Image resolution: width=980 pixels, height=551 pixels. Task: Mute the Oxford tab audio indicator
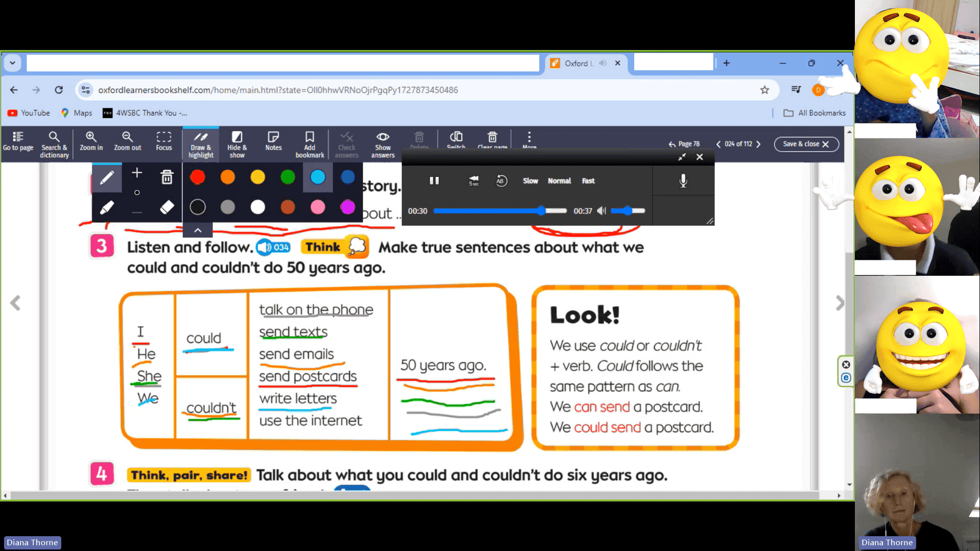[603, 63]
